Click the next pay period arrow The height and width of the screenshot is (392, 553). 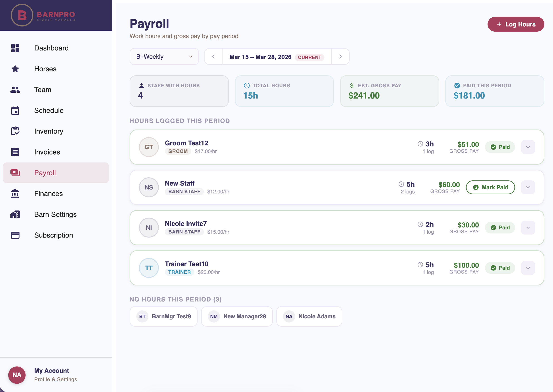point(340,56)
